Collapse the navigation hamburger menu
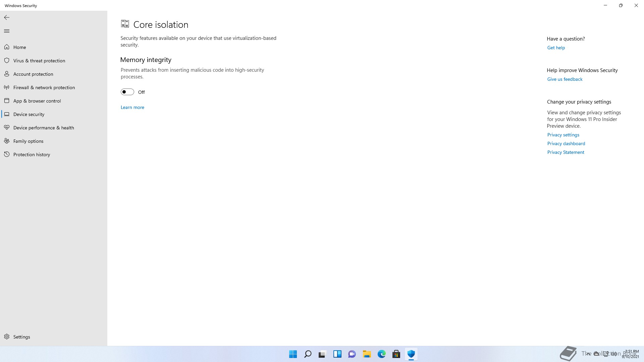The image size is (644, 362). pyautogui.click(x=7, y=31)
